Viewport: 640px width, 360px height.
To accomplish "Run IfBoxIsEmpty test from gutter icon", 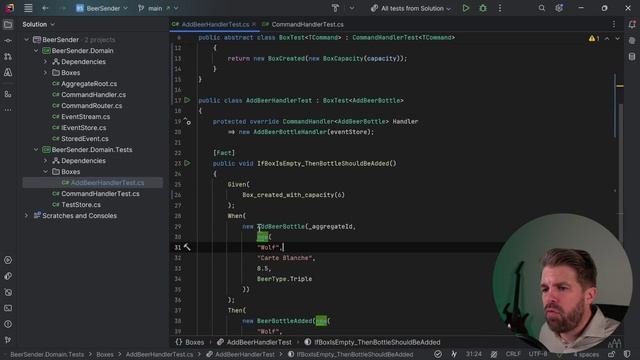I will tap(187, 163).
